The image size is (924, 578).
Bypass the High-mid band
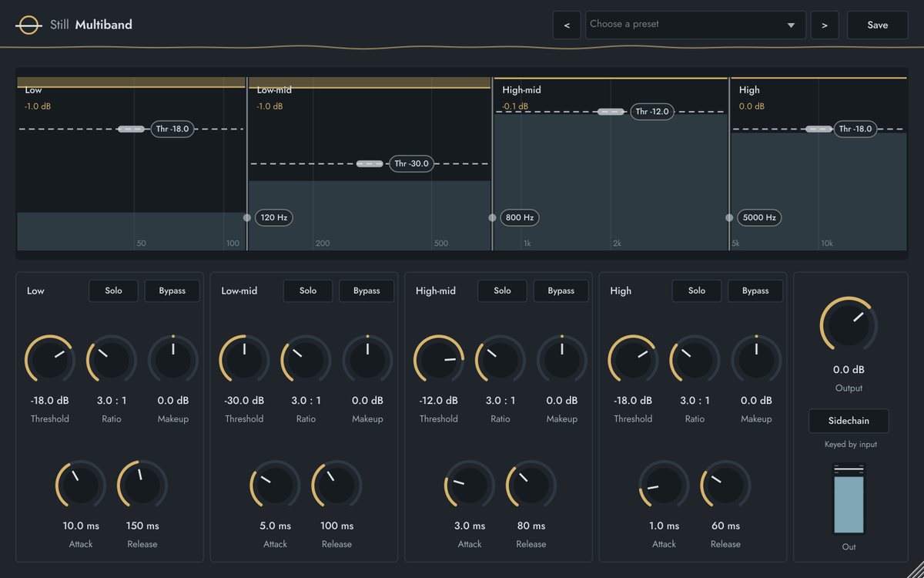(561, 291)
